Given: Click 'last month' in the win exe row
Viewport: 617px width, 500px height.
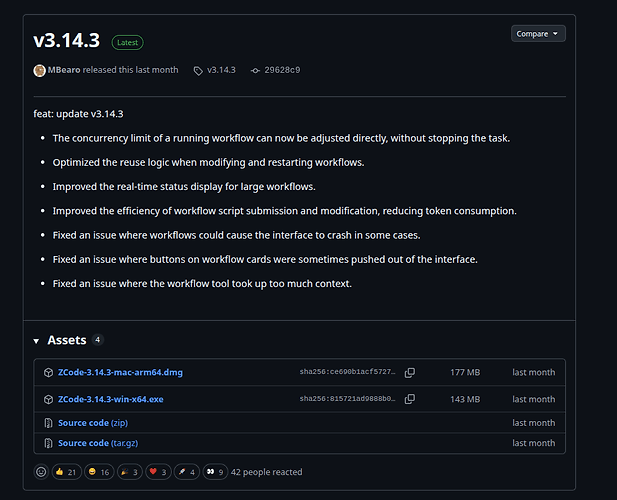Looking at the screenshot, I should point(534,399).
